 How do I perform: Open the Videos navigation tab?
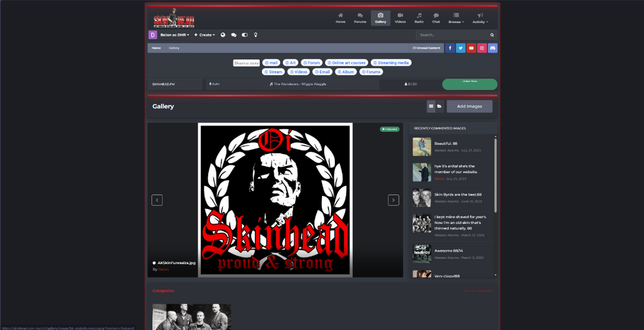point(400,18)
